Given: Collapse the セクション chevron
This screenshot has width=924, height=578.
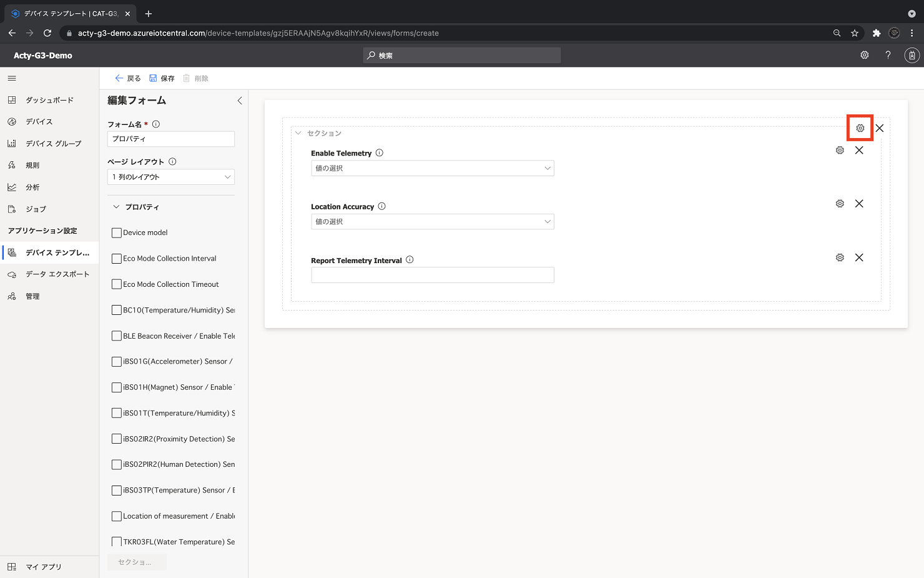Looking at the screenshot, I should click(x=298, y=133).
